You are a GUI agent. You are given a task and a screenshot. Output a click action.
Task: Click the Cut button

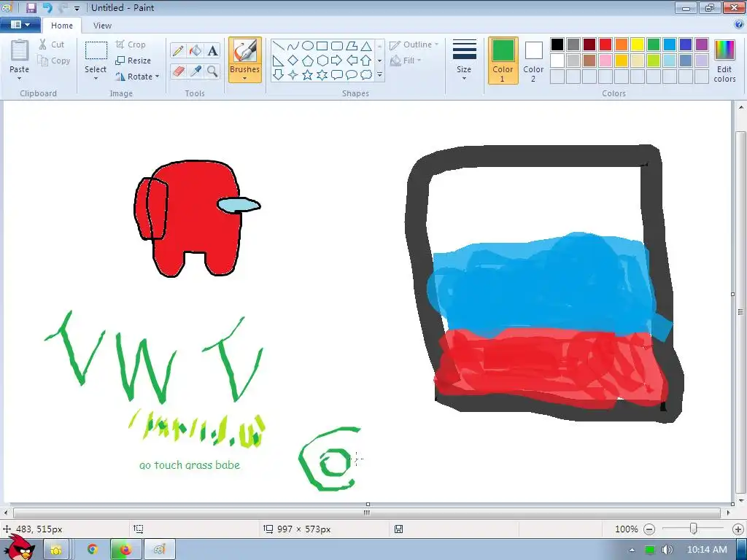tap(52, 44)
